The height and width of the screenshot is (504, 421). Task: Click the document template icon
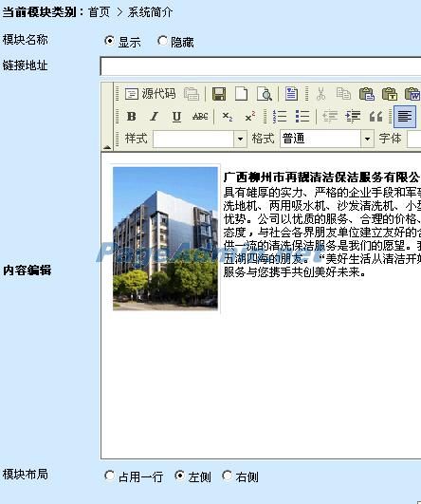coord(291,94)
